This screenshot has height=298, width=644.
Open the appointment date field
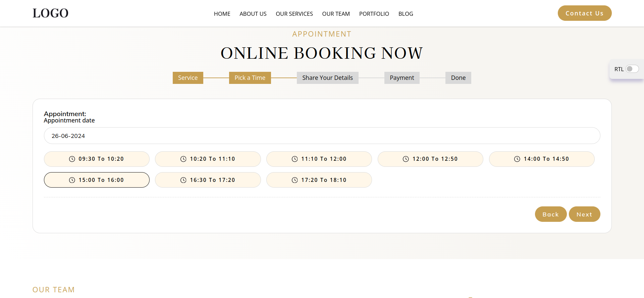coord(322,136)
